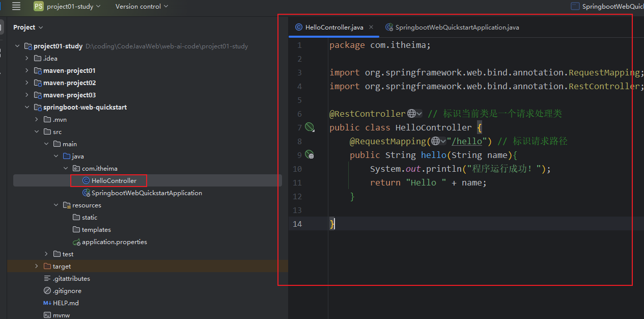Image resolution: width=644 pixels, height=319 pixels.
Task: Click icon on SpringbootWebQuickstartApplication.java tab
Action: click(389, 27)
